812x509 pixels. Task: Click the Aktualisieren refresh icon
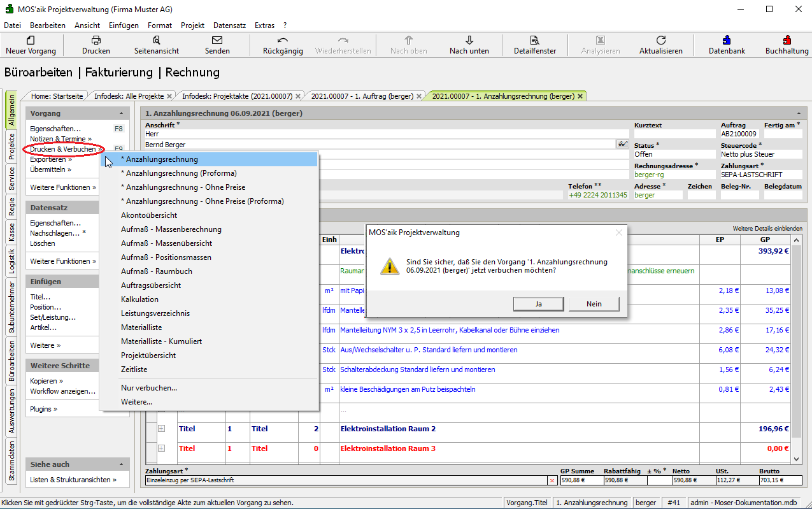click(660, 40)
